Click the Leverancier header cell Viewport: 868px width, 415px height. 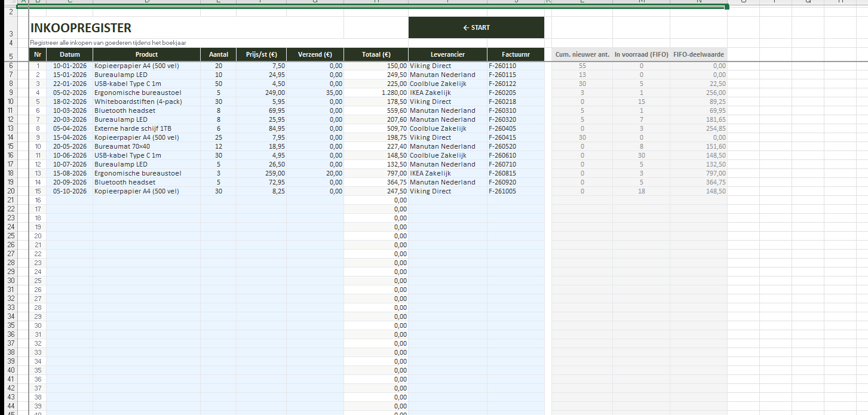pyautogui.click(x=447, y=54)
